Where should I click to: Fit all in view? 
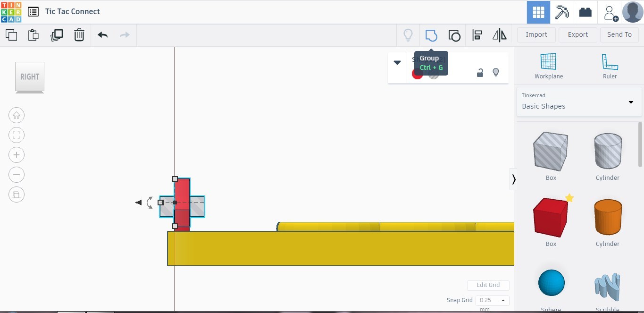17,135
